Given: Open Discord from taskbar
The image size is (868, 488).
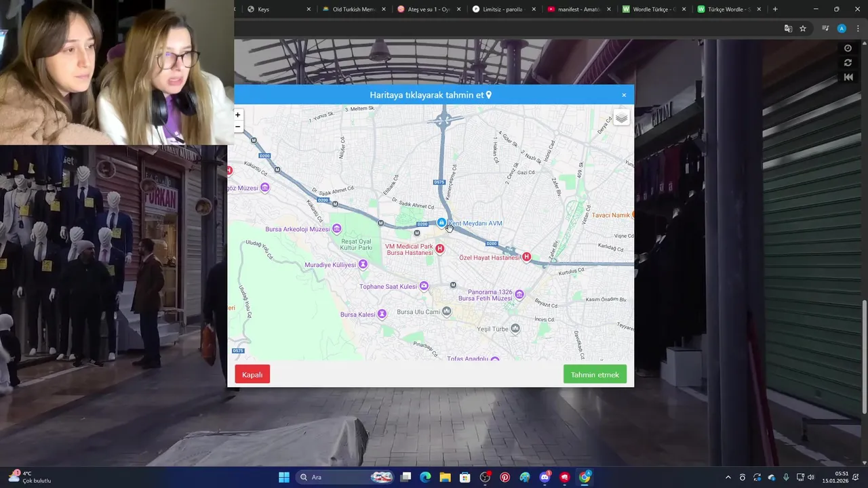Looking at the screenshot, I should click(x=545, y=477).
